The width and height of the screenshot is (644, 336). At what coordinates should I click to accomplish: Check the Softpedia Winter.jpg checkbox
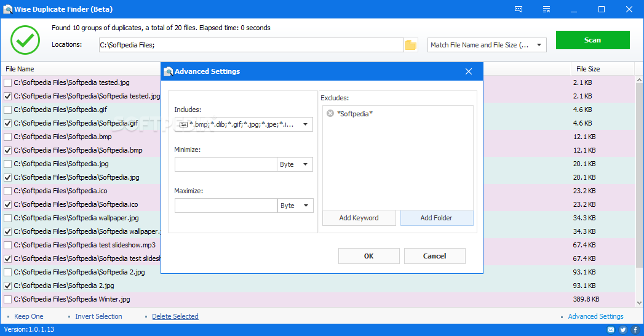point(7,300)
